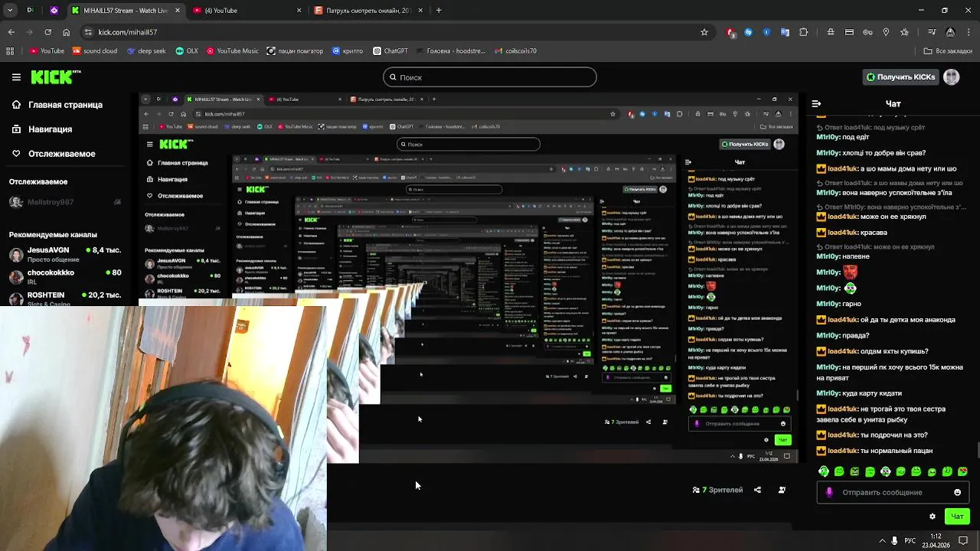Reload the kick.com page
Viewport: 980px width, 551px height.
point(47,32)
